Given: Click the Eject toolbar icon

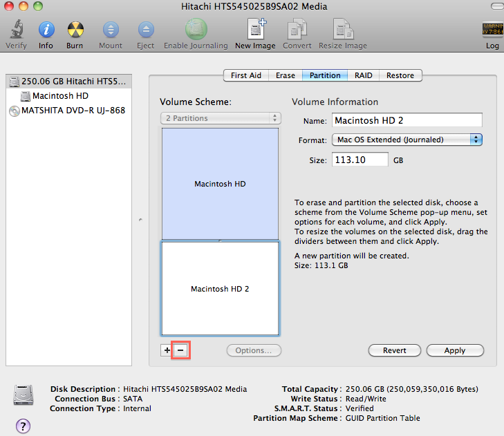Looking at the screenshot, I should [x=146, y=30].
